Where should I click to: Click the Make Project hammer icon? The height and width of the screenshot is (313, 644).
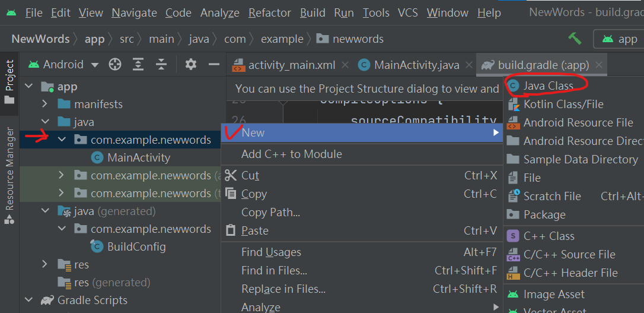575,39
